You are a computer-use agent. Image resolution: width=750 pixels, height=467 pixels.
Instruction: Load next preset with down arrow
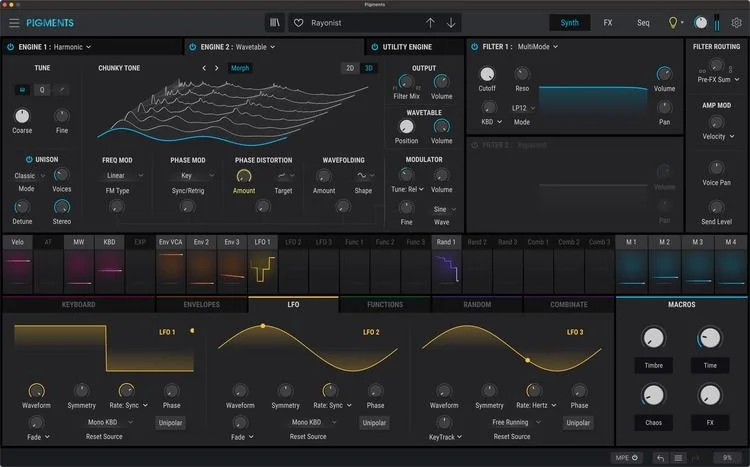coord(451,22)
